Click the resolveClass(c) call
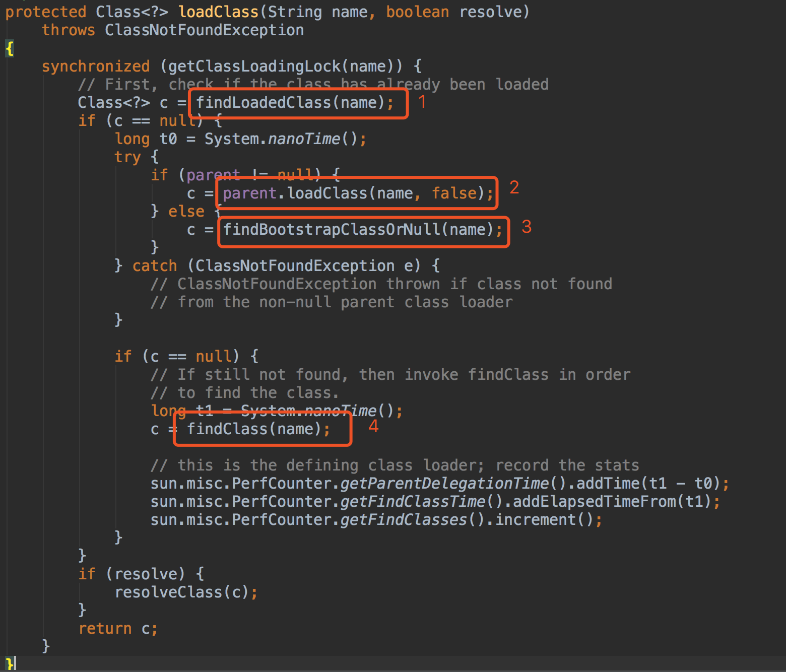The image size is (786, 672). [x=182, y=592]
